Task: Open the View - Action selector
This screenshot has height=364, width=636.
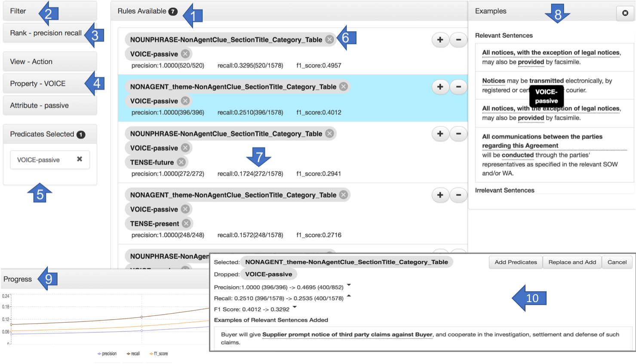Action: (49, 61)
